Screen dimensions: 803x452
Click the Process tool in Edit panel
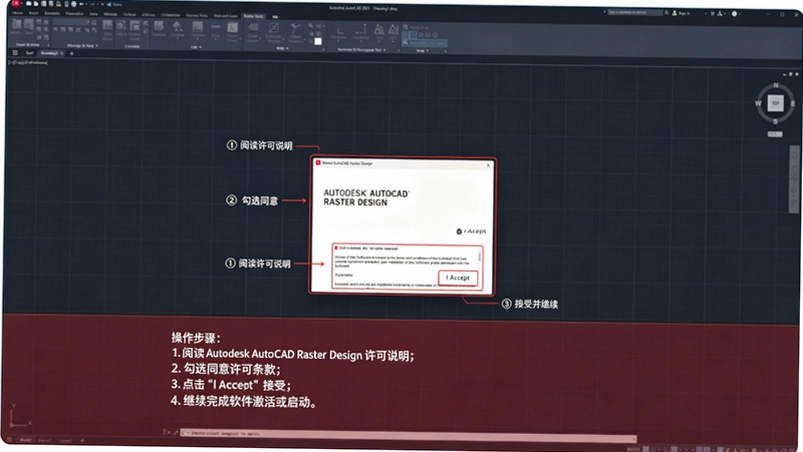197,30
